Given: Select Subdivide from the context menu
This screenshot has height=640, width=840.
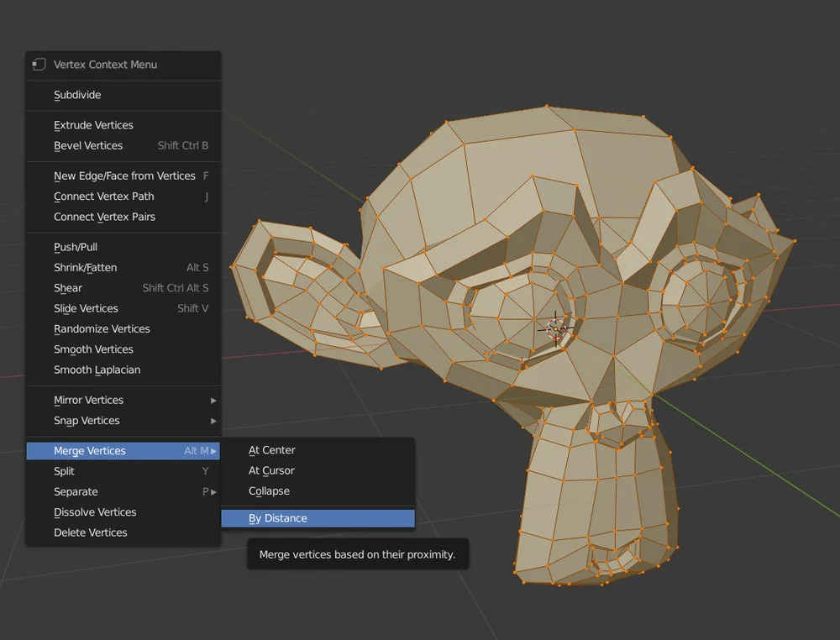Looking at the screenshot, I should pos(77,95).
